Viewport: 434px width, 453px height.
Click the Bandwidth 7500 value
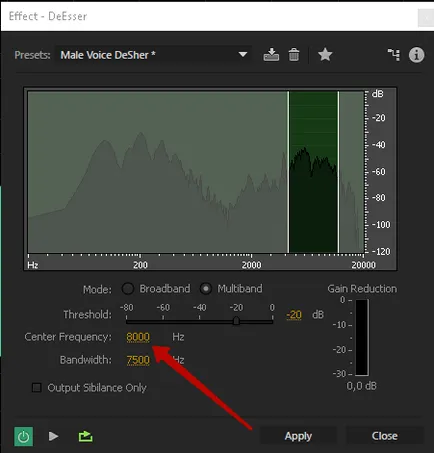coord(138,360)
